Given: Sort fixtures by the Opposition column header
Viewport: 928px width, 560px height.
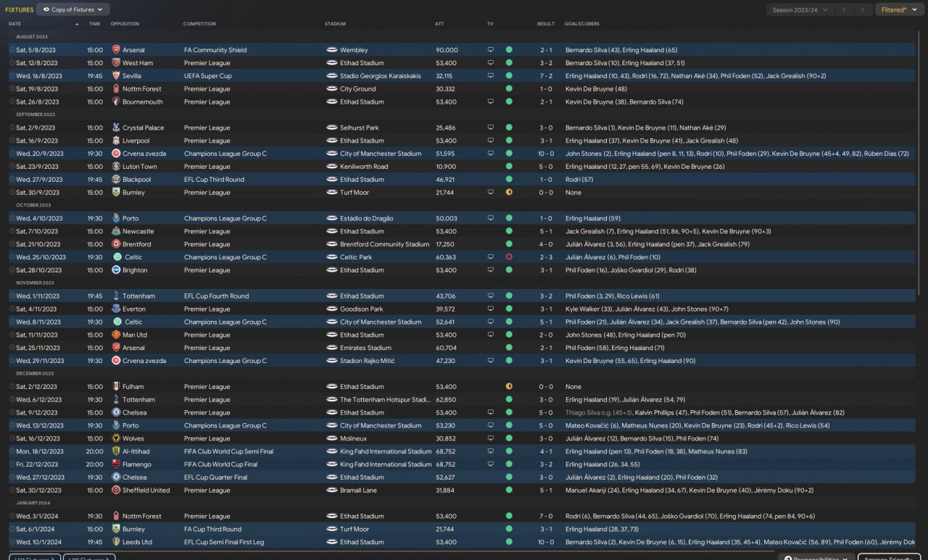Looking at the screenshot, I should point(125,24).
